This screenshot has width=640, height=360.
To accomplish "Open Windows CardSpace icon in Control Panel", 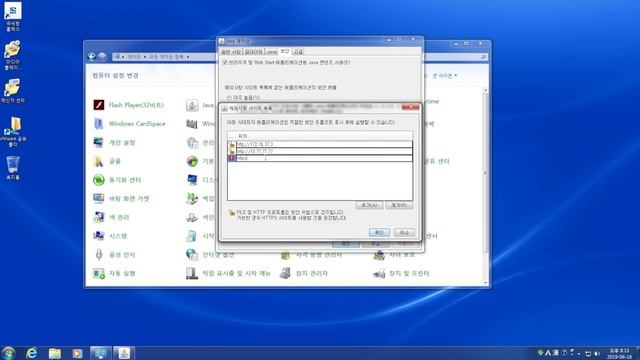I will coord(99,124).
